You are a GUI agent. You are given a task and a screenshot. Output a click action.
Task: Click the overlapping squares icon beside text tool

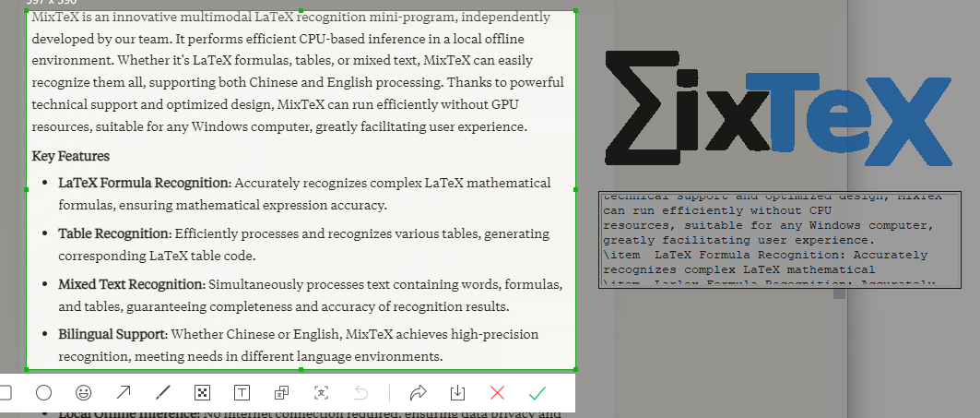point(282,393)
